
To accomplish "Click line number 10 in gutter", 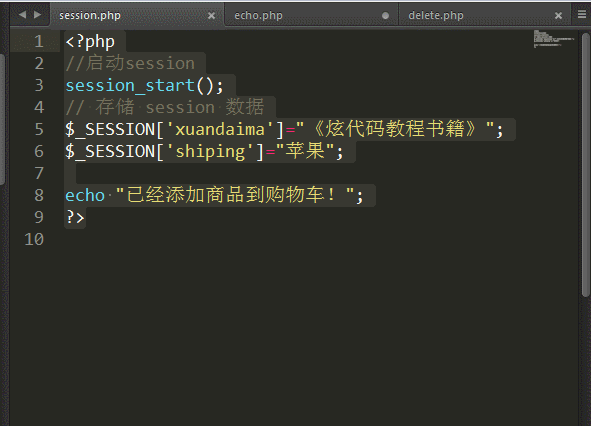I will coord(34,239).
